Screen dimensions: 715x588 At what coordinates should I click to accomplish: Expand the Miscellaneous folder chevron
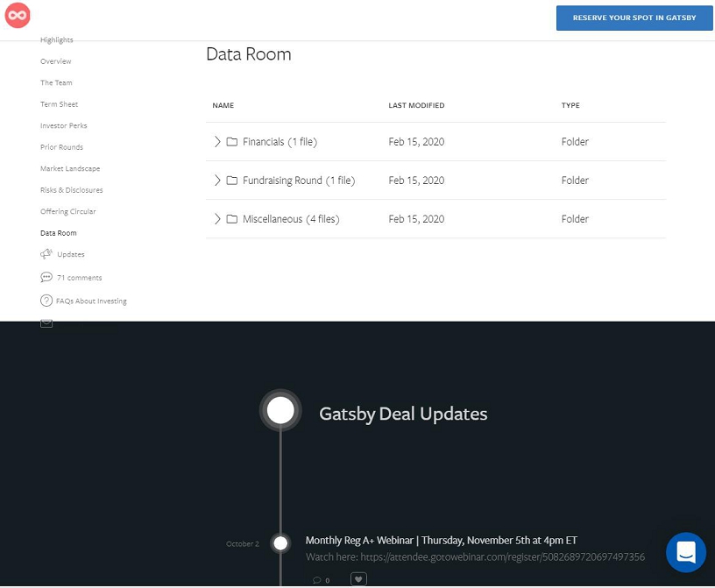pos(217,219)
